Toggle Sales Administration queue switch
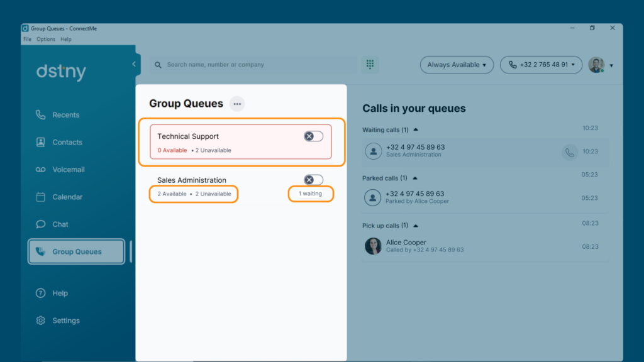The image size is (644, 362). 313,180
